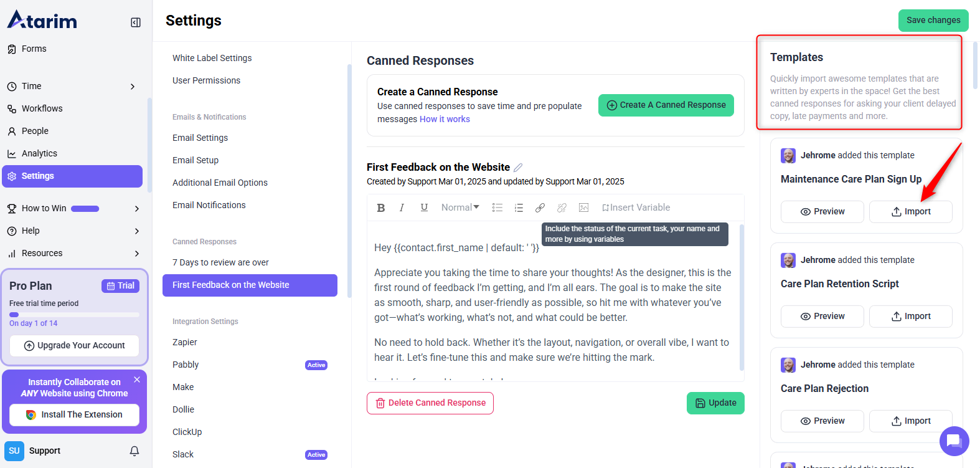Click Create A Canned Response button
This screenshot has height=468, width=980.
[666, 105]
